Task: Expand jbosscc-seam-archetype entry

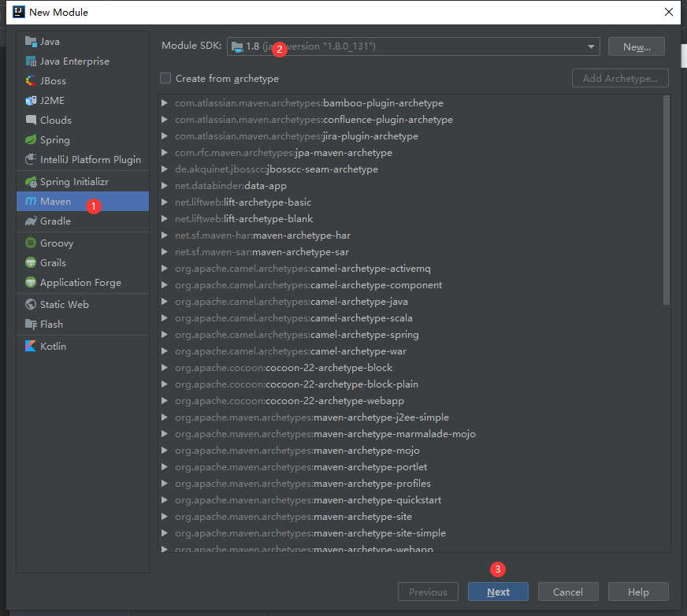Action: [165, 169]
